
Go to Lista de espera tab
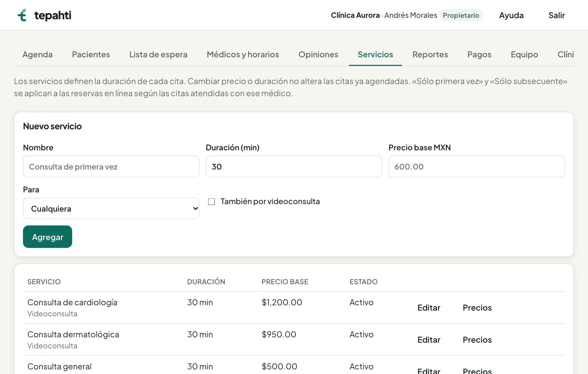(158, 54)
